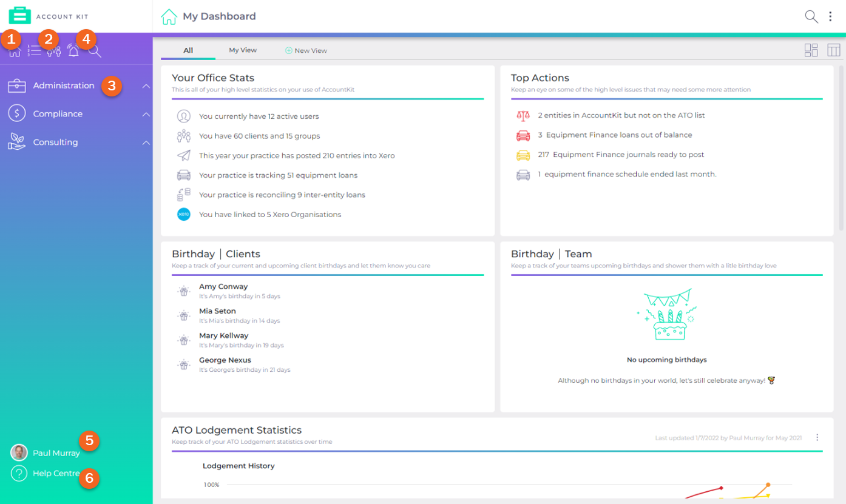The width and height of the screenshot is (846, 504).
Task: Click Mia Seton's birthday gift icon
Action: pos(184,315)
